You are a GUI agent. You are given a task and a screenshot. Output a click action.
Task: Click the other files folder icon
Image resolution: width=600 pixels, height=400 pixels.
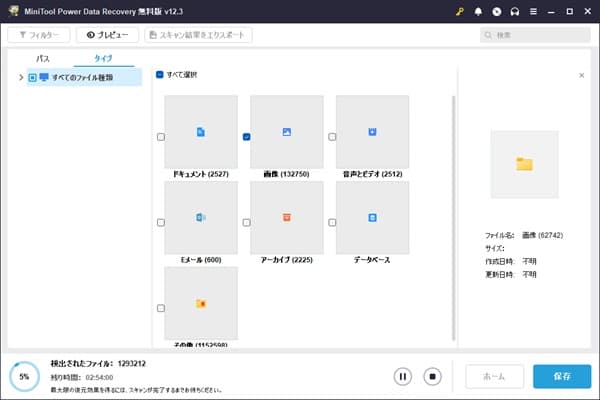[201, 304]
